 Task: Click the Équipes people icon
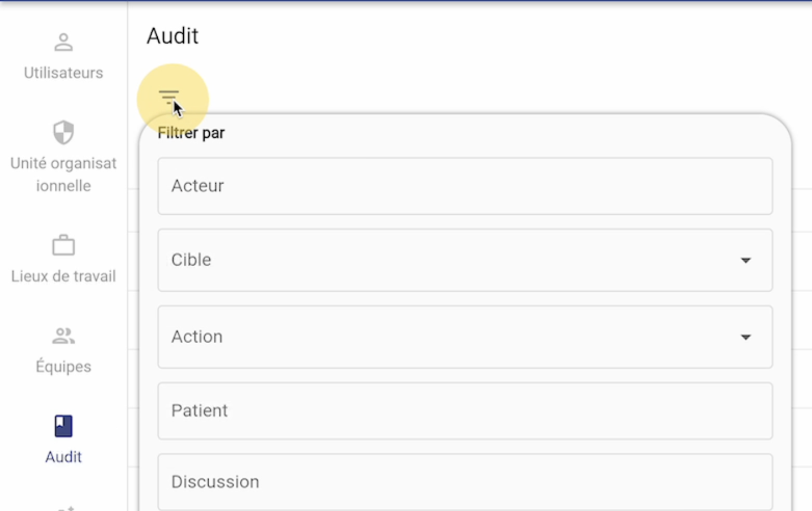pyautogui.click(x=63, y=336)
